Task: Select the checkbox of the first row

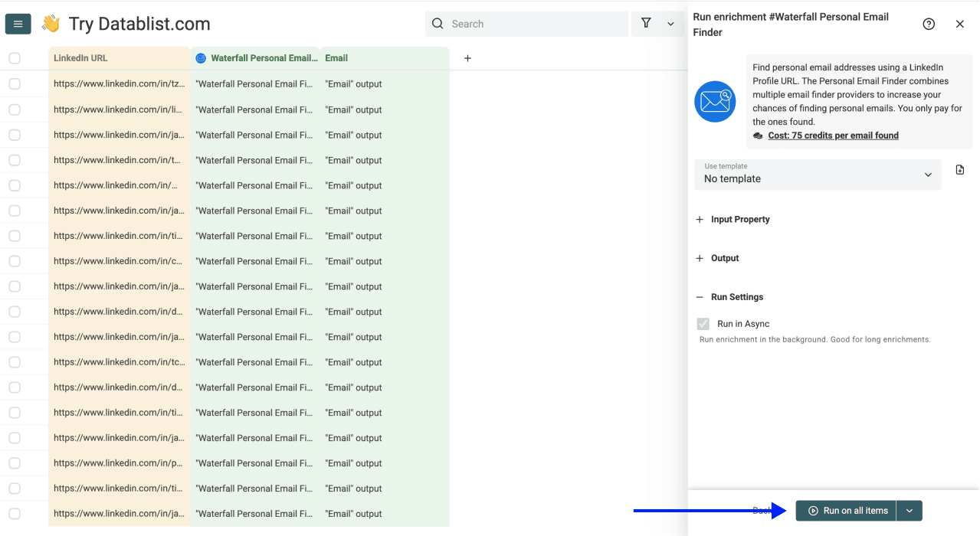Action: coord(14,83)
